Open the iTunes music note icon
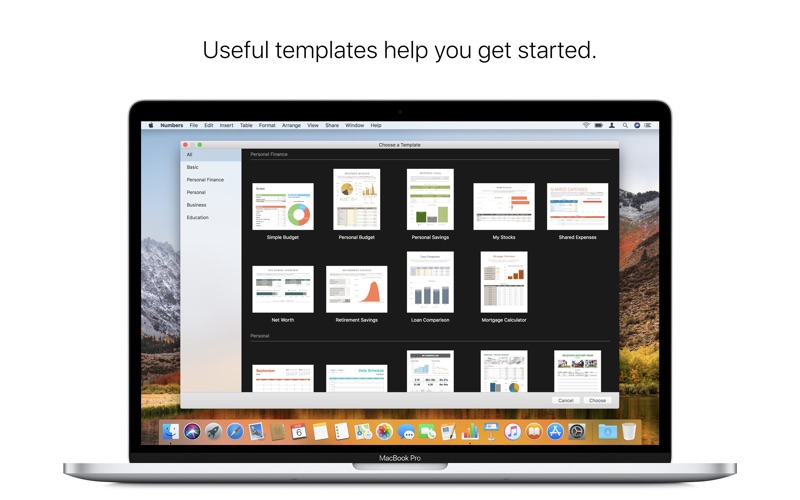This screenshot has height=500, width=800. [512, 432]
